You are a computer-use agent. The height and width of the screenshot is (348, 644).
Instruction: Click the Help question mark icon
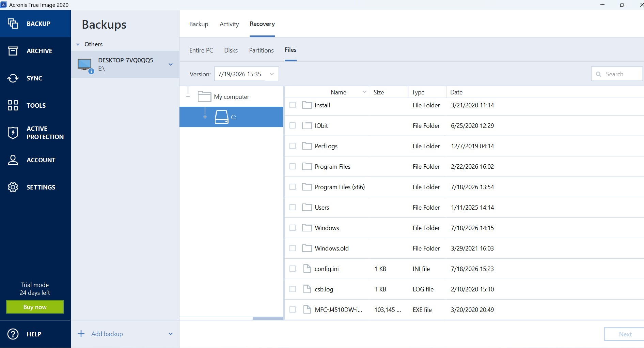pos(13,334)
